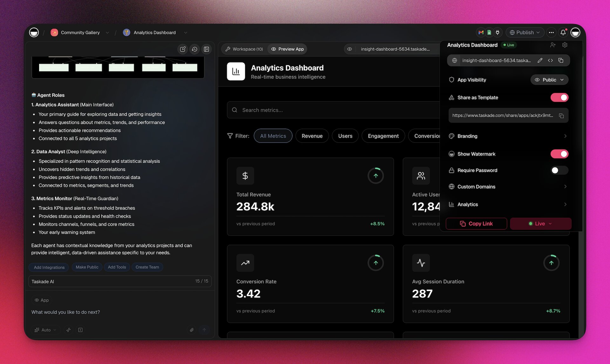Turn off Show Watermark
This screenshot has height=364, width=610.
tap(559, 154)
